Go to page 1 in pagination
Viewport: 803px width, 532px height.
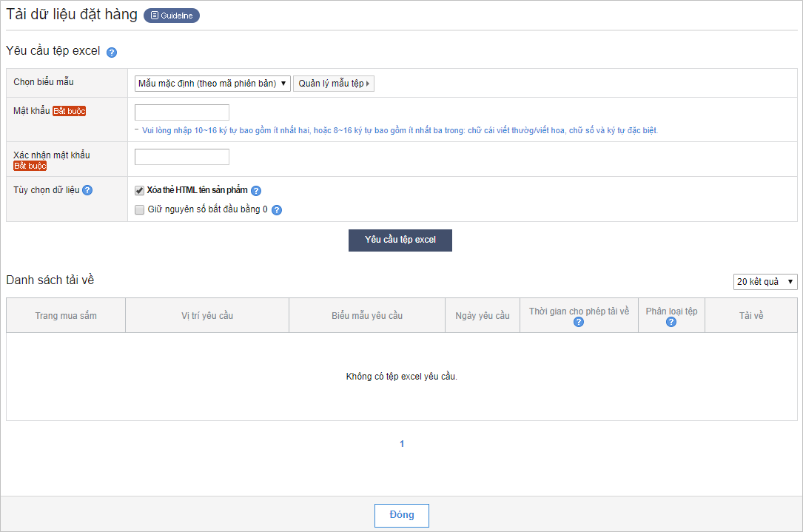tap(402, 444)
